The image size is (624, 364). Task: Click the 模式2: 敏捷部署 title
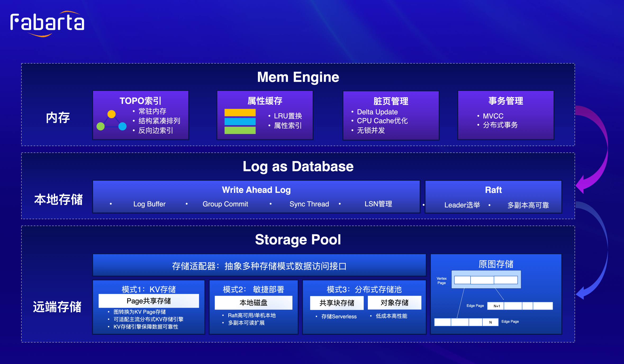tap(253, 289)
